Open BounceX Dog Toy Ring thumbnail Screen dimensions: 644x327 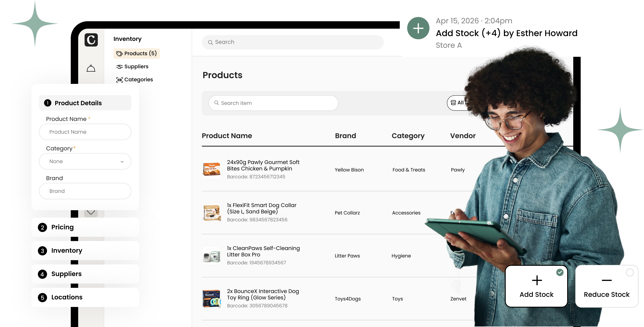coord(212,299)
